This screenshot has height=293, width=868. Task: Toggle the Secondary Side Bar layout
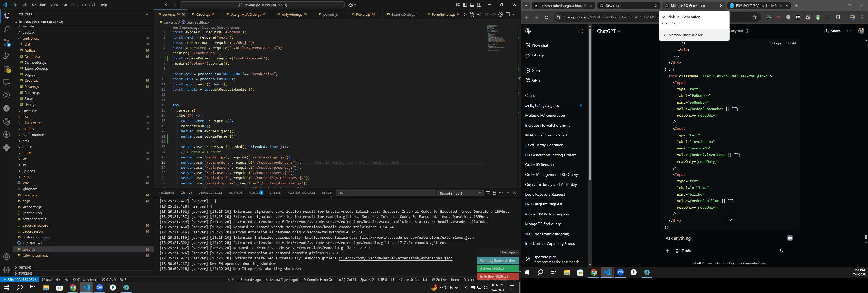479,5
